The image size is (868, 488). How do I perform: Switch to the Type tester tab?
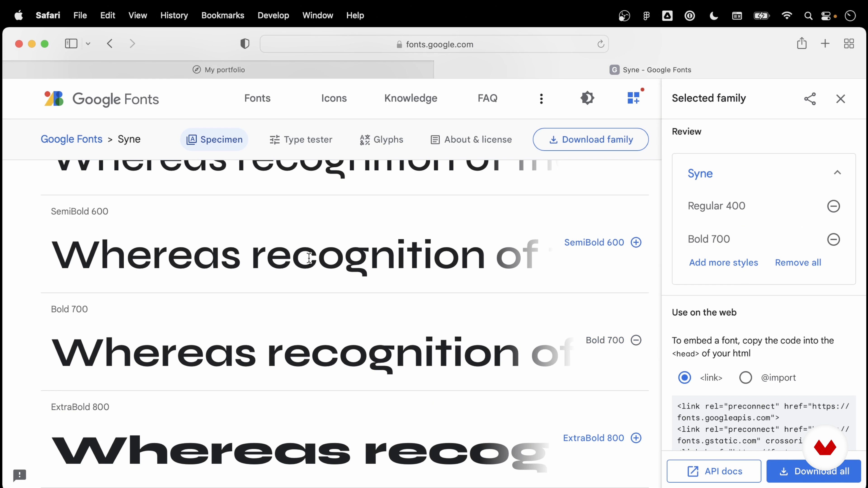point(301,139)
